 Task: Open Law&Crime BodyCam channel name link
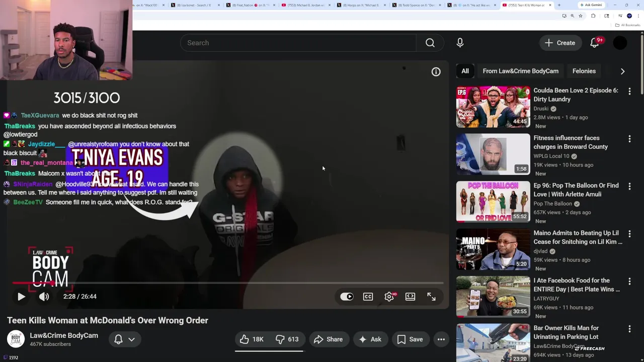pyautogui.click(x=64, y=335)
